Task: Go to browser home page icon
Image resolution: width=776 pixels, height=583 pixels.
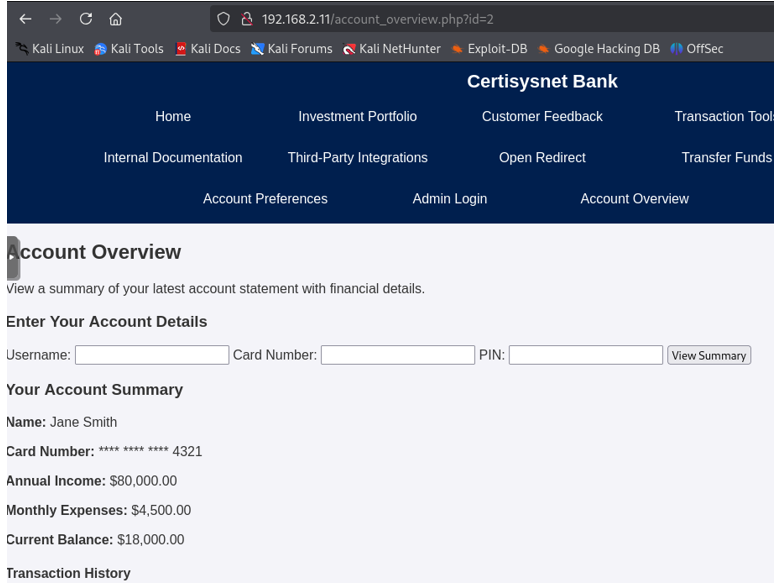Action: point(116,19)
